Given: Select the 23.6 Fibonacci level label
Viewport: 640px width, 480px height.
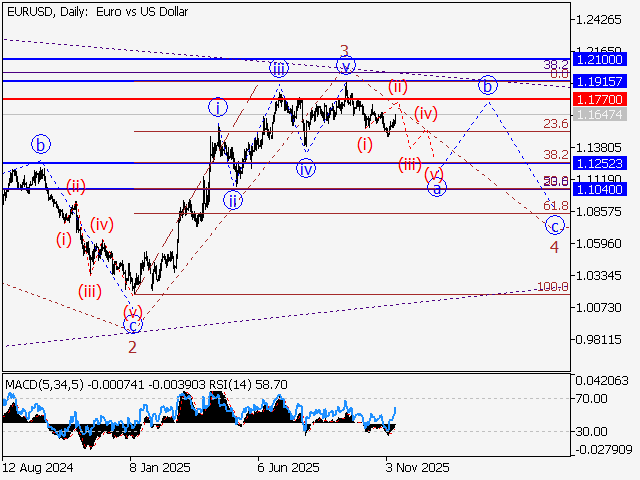Looking at the screenshot, I should pyautogui.click(x=555, y=123).
